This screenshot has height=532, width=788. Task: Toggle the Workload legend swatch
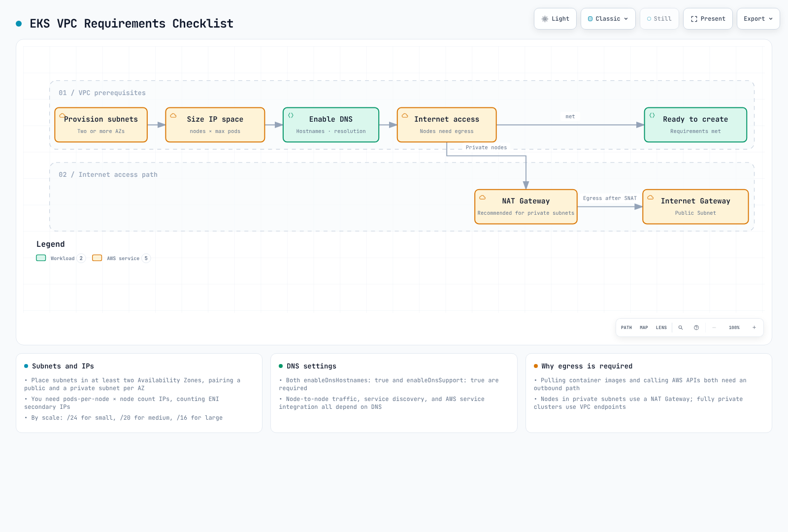tap(41, 258)
